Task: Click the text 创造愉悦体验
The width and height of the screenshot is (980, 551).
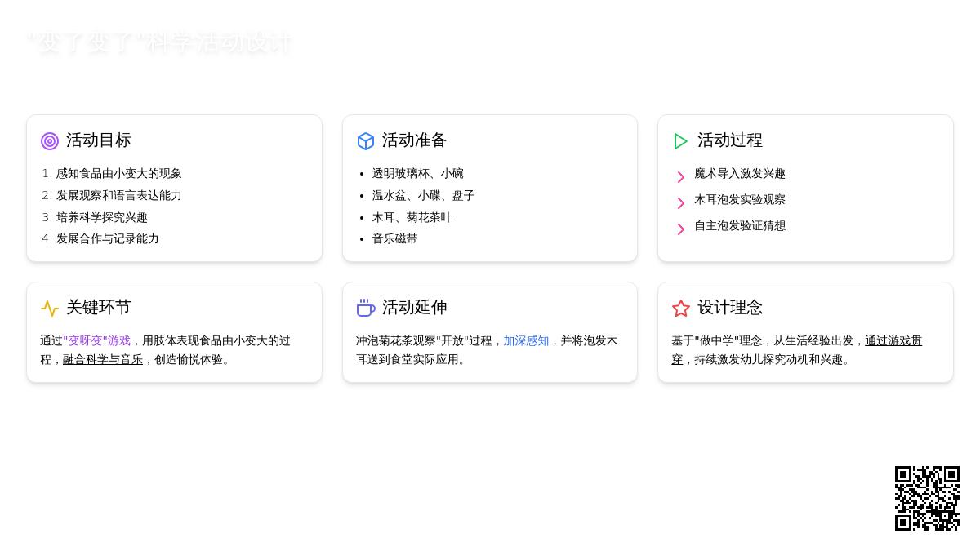Action: pyautogui.click(x=189, y=360)
